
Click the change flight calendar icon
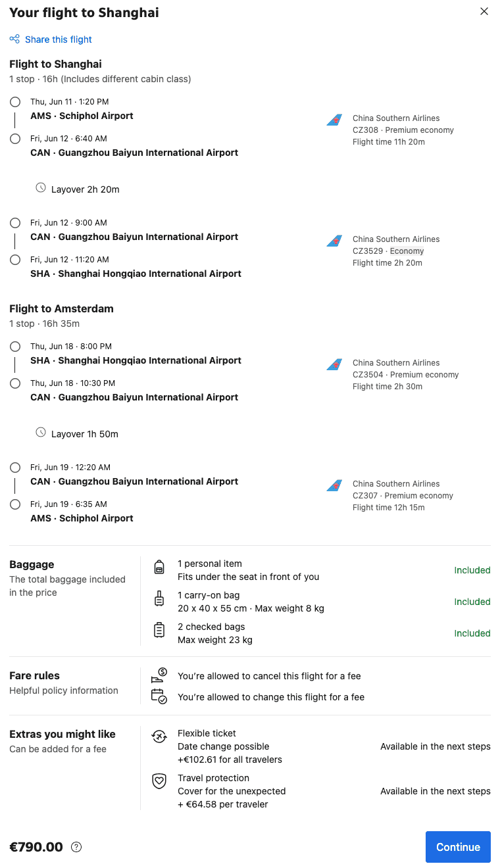pyautogui.click(x=159, y=696)
